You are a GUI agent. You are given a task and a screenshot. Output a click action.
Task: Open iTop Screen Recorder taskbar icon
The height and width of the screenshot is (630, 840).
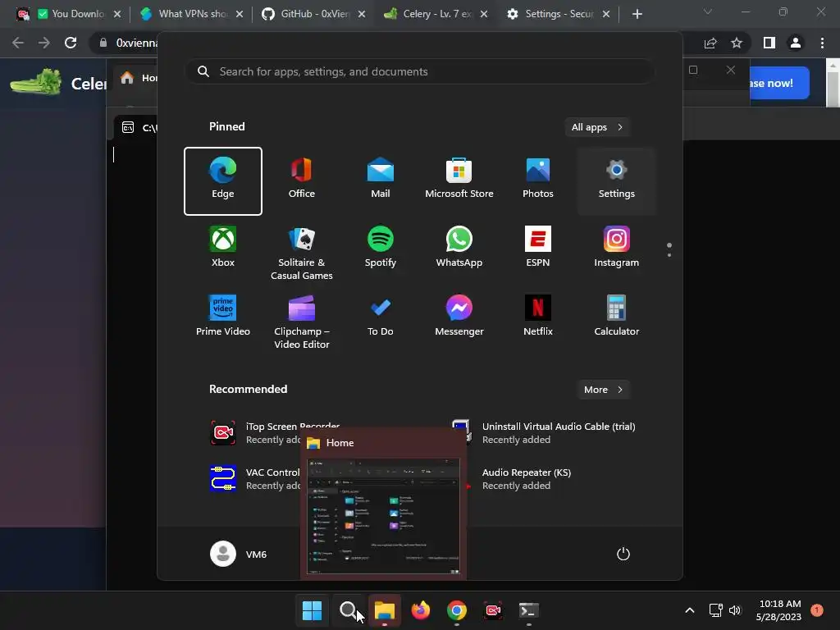tap(493, 610)
